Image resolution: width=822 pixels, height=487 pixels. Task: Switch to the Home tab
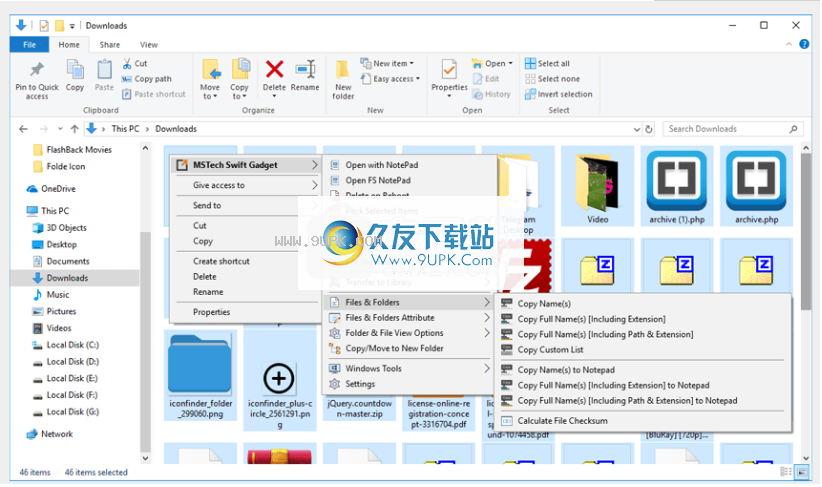point(69,45)
